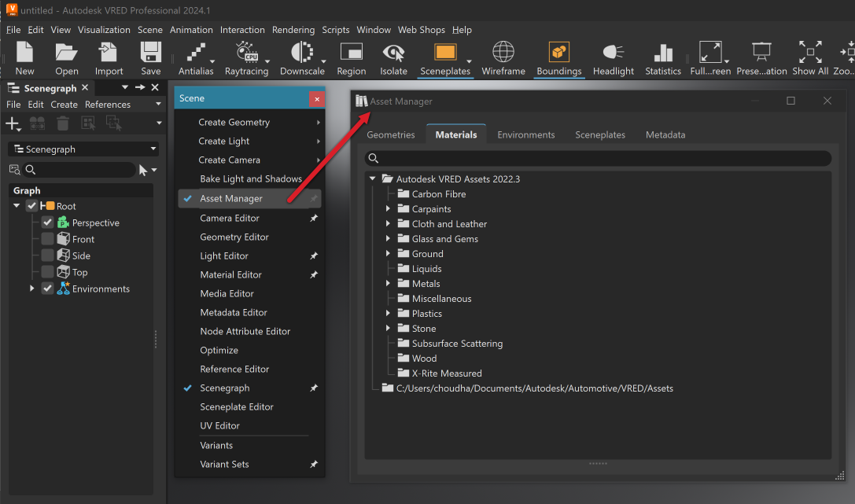
Task: Collapse the Root node in Scenegraph
Action: [x=17, y=206]
